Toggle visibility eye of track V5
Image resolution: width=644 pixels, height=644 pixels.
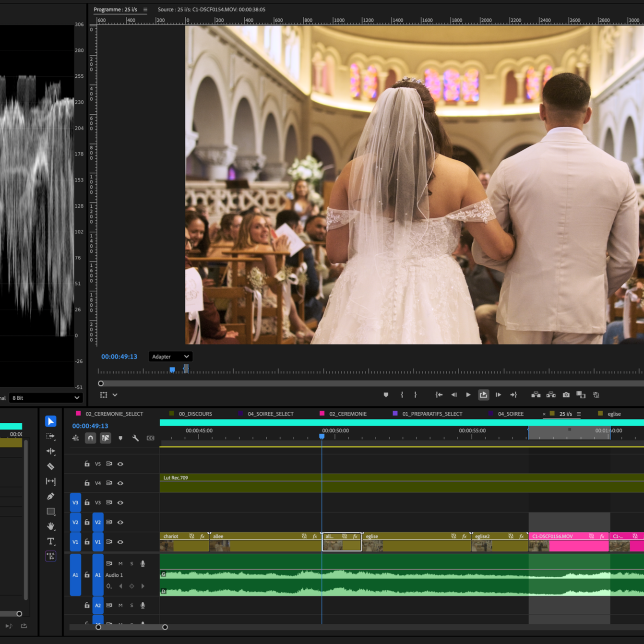pyautogui.click(x=120, y=464)
